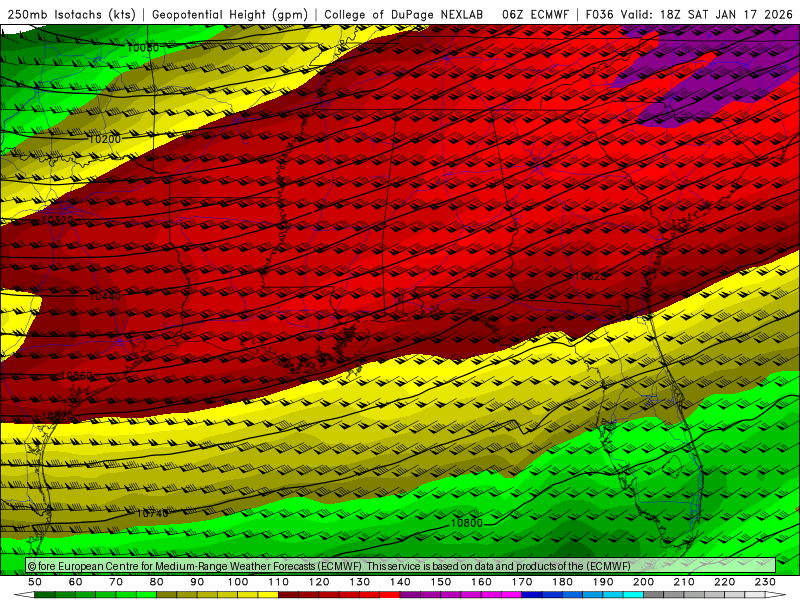This screenshot has width=800, height=600.
Task: Select the '06Z ECMWF' model run label
Action: [x=535, y=14]
